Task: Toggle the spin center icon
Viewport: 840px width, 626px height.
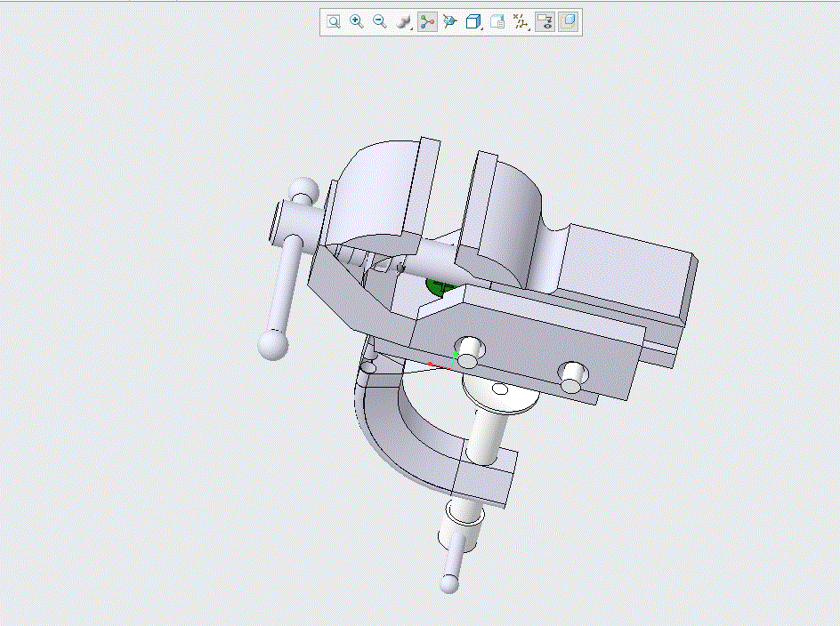Action: coord(427,22)
